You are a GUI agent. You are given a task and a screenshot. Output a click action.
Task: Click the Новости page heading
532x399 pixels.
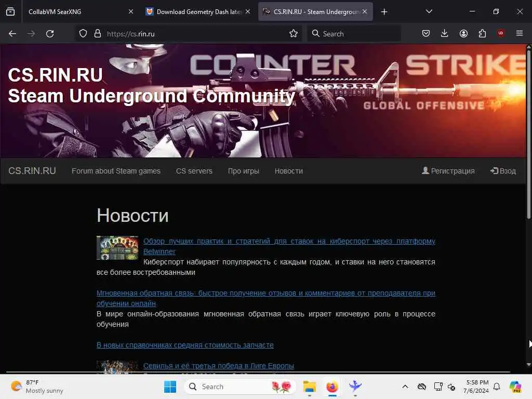(x=132, y=216)
